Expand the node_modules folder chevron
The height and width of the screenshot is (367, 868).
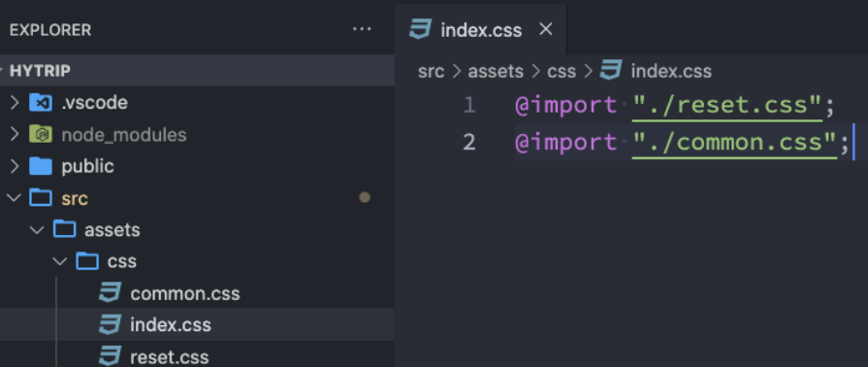[15, 135]
